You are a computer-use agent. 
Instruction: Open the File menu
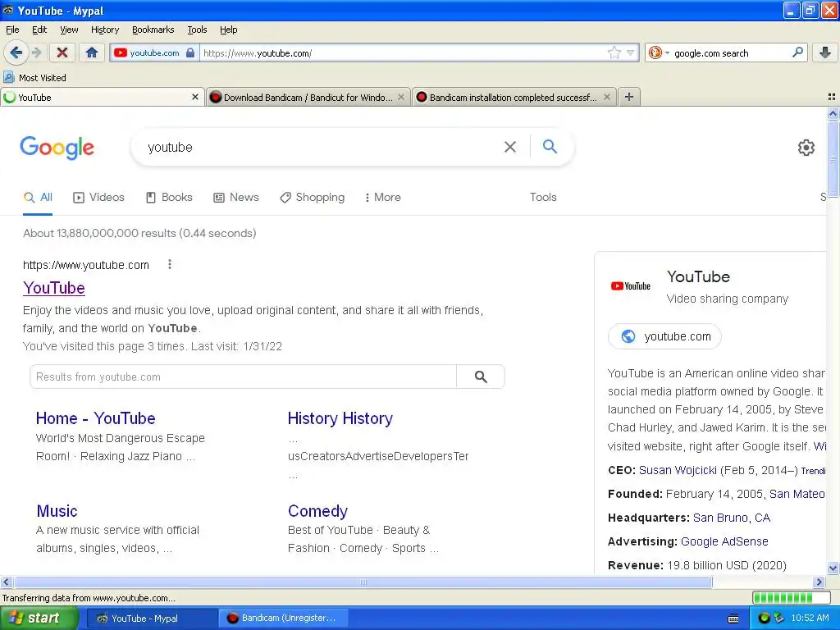click(12, 30)
